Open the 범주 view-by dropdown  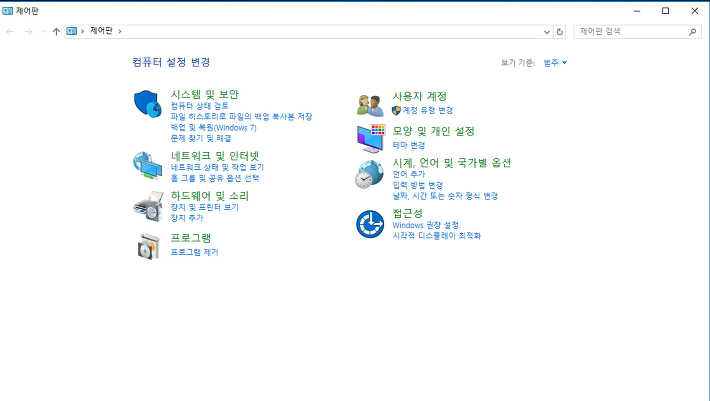click(x=555, y=63)
